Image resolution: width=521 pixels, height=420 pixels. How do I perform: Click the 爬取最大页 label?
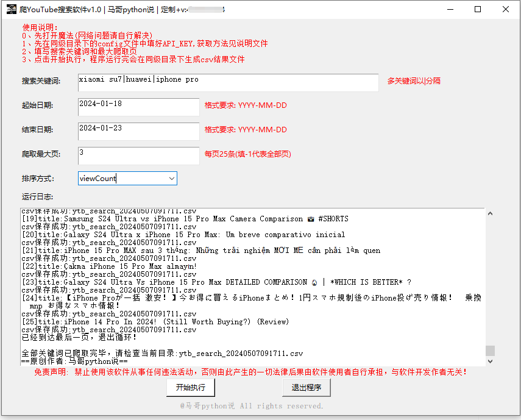pos(41,154)
